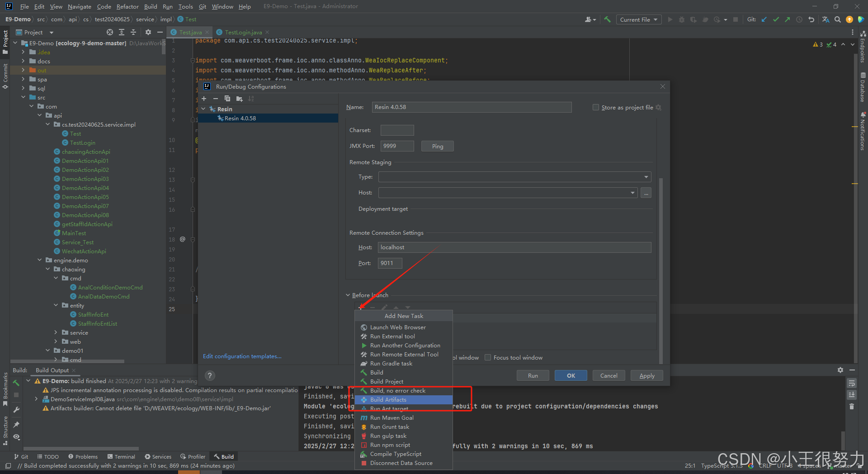Click the Build Project hammer icon in the main toolbar

click(607, 19)
